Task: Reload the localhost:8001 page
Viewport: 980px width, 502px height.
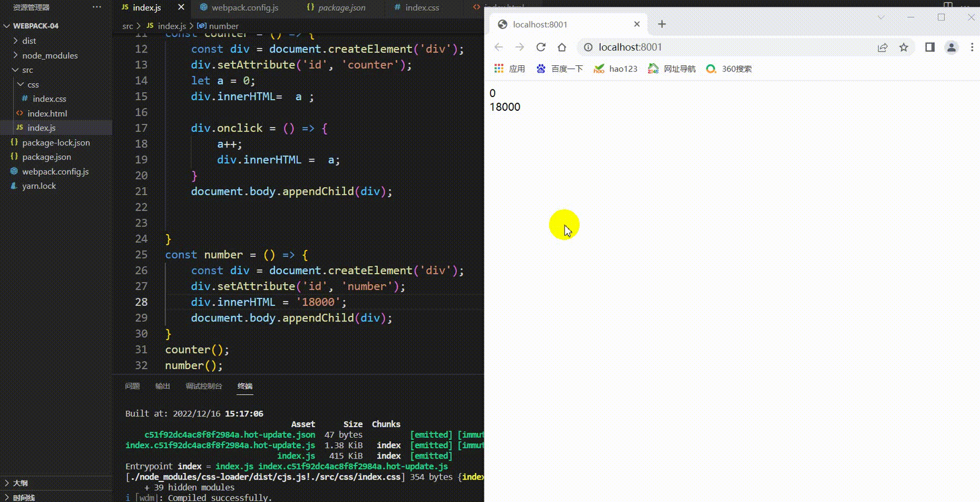Action: (x=541, y=47)
